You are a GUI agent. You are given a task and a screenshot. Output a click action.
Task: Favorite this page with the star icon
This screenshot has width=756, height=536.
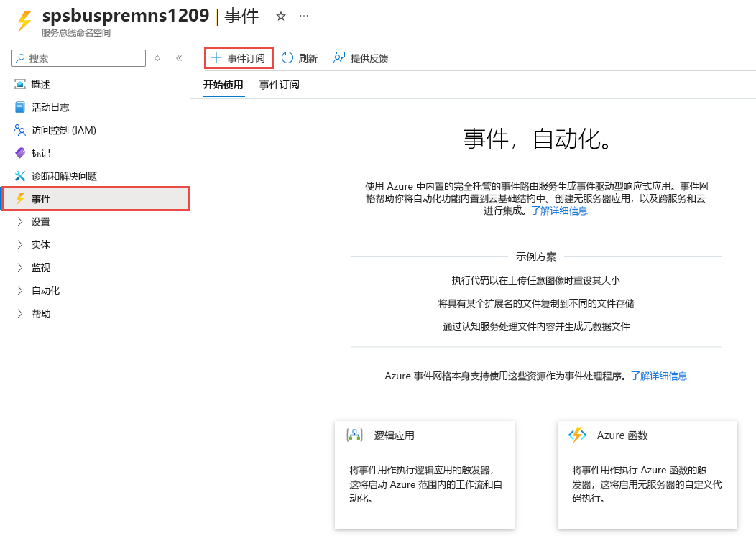point(280,17)
